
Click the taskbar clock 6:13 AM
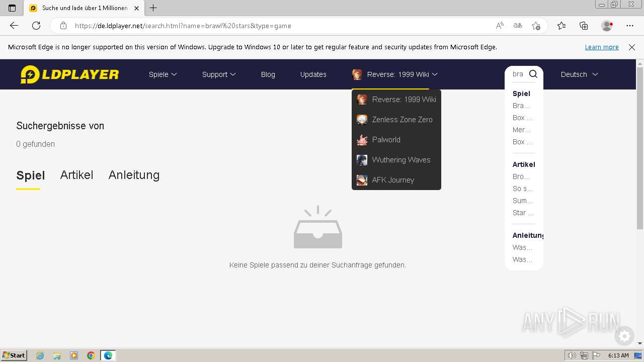618,355
